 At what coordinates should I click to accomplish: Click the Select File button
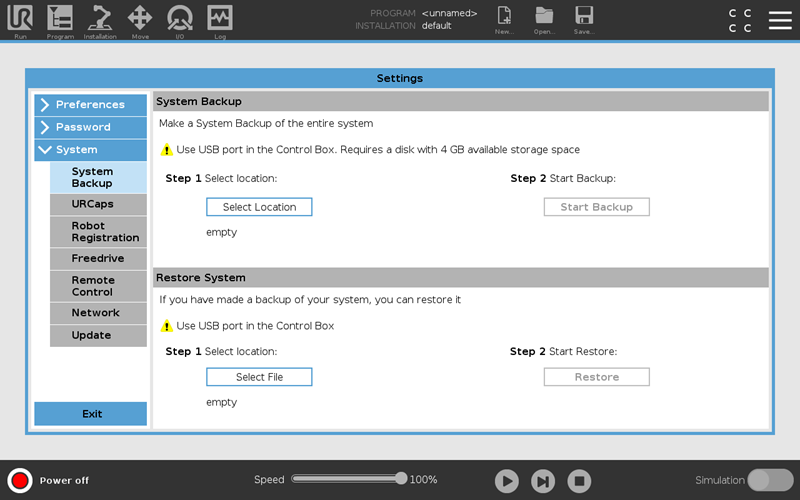pyautogui.click(x=259, y=377)
